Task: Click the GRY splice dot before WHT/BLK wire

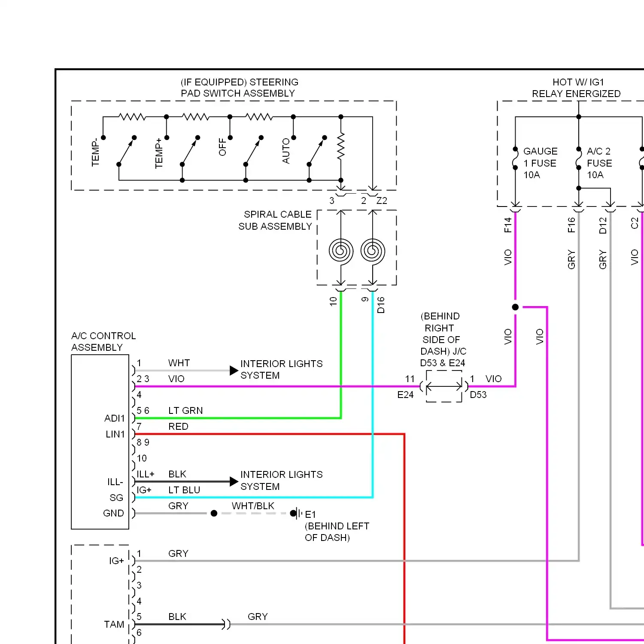Action: coord(214,513)
